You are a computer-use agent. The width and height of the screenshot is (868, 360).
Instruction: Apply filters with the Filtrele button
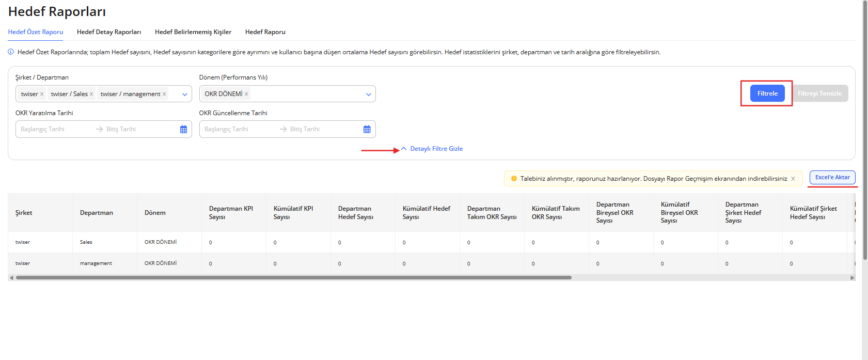pos(767,93)
